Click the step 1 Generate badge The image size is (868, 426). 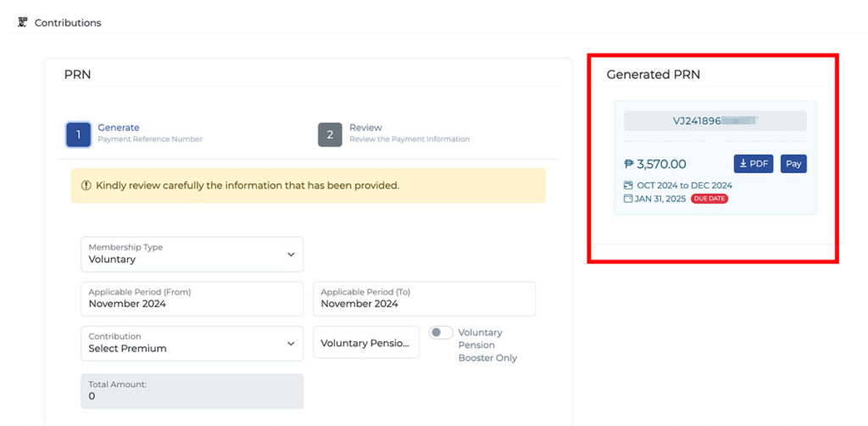click(x=78, y=134)
